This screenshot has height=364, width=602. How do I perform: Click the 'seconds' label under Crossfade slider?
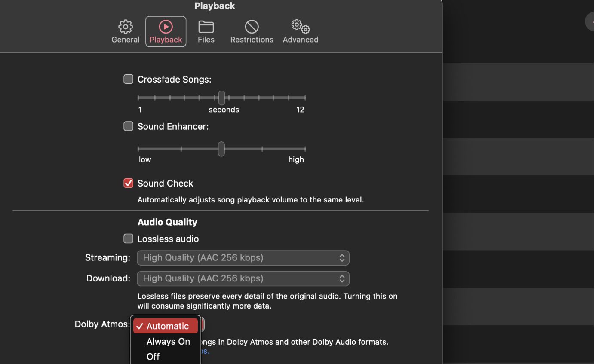tap(224, 110)
